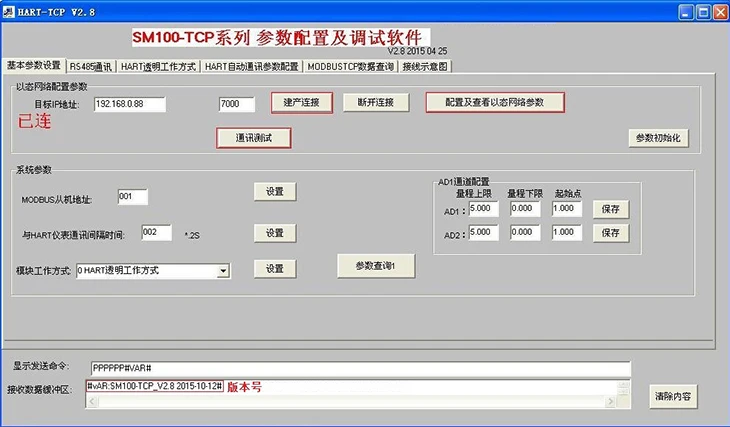Click AD1 量程上限 field 5.000
Image resolution: width=730 pixels, height=427 pixels.
(483, 209)
